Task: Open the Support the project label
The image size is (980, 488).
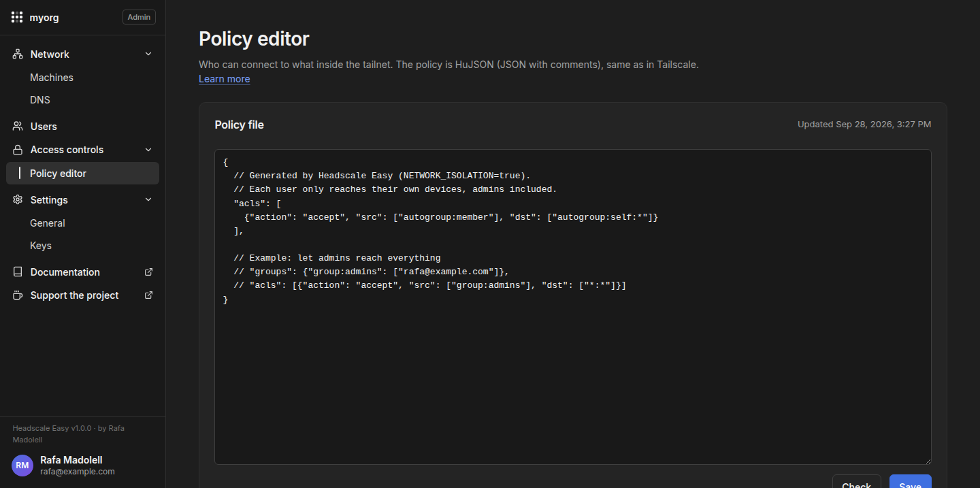Action: (x=75, y=295)
